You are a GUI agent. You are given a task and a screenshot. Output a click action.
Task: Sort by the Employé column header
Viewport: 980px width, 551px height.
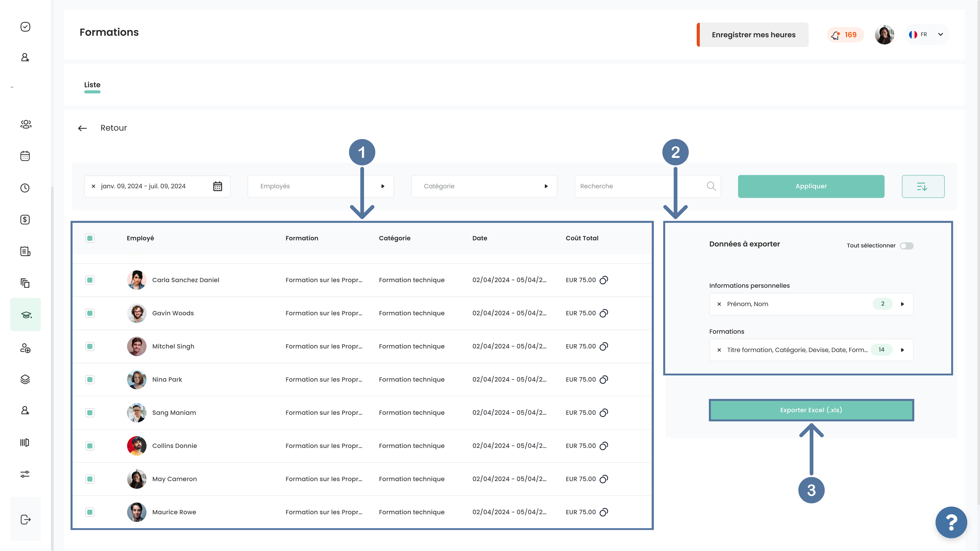(140, 238)
